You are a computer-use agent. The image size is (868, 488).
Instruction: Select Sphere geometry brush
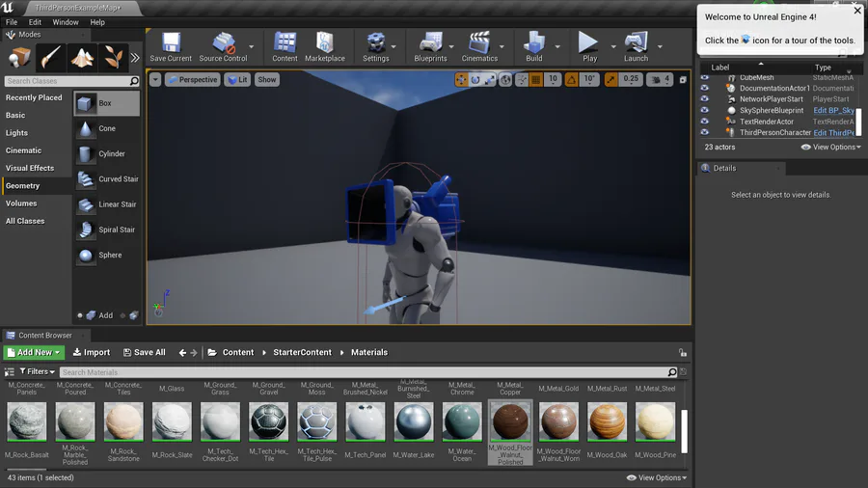coord(106,255)
